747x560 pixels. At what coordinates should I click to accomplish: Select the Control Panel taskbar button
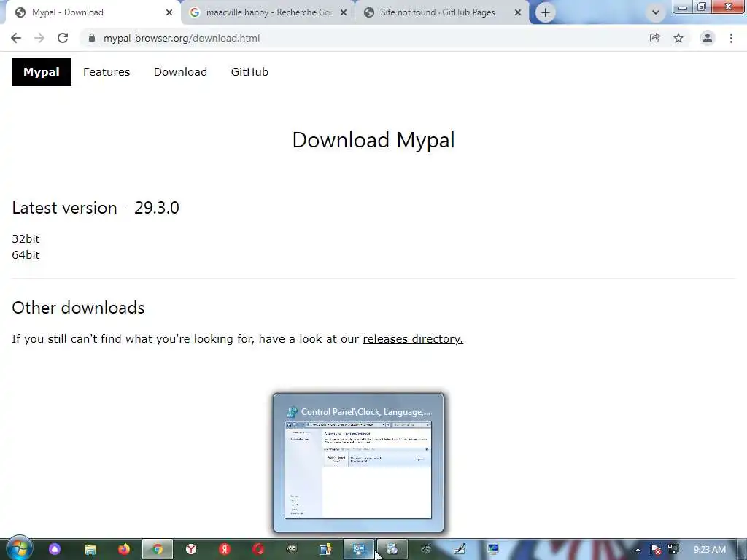[x=359, y=550]
